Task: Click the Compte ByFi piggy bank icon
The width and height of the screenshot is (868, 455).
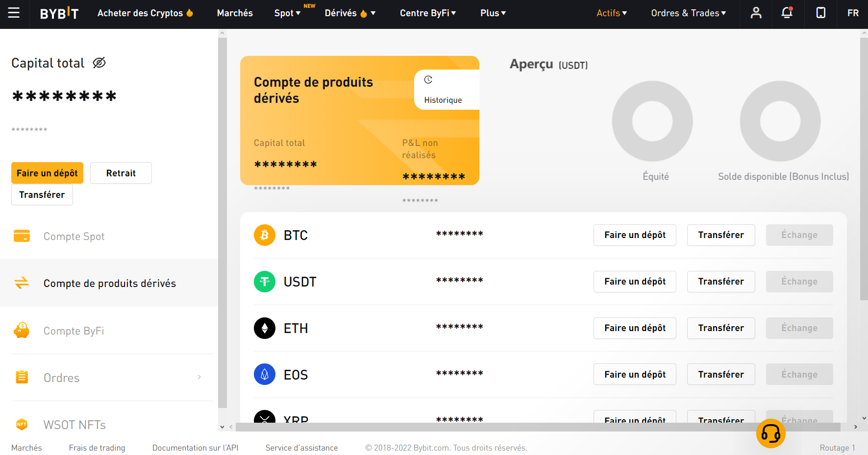Action: click(x=22, y=330)
